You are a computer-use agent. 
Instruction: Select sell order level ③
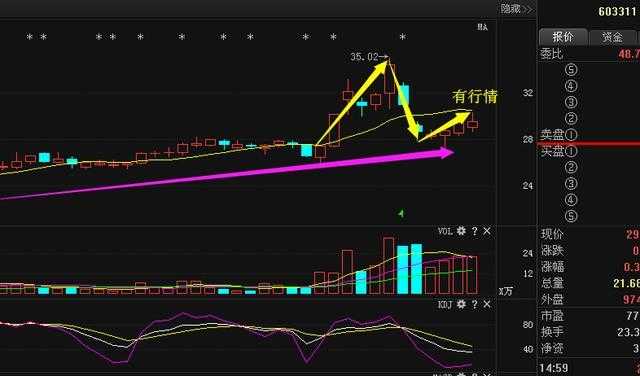click(571, 102)
